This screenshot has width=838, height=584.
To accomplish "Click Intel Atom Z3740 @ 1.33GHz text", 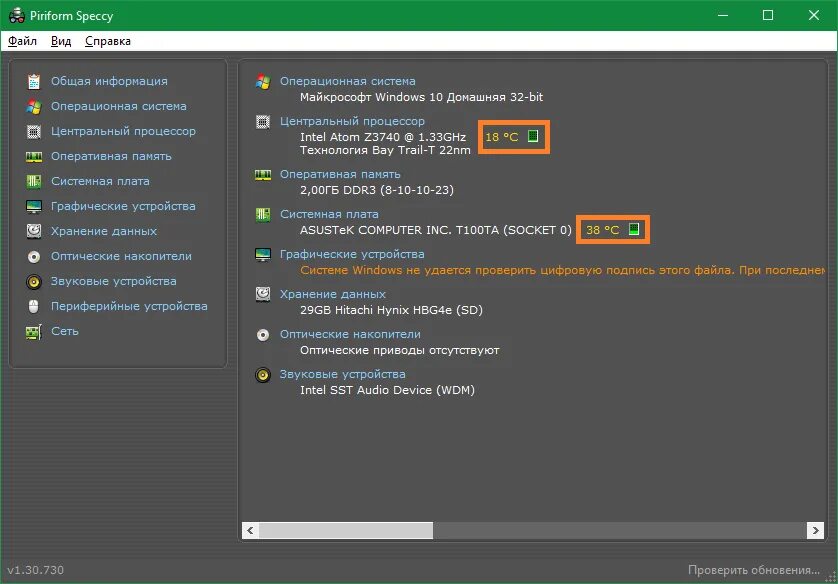I will 383,137.
